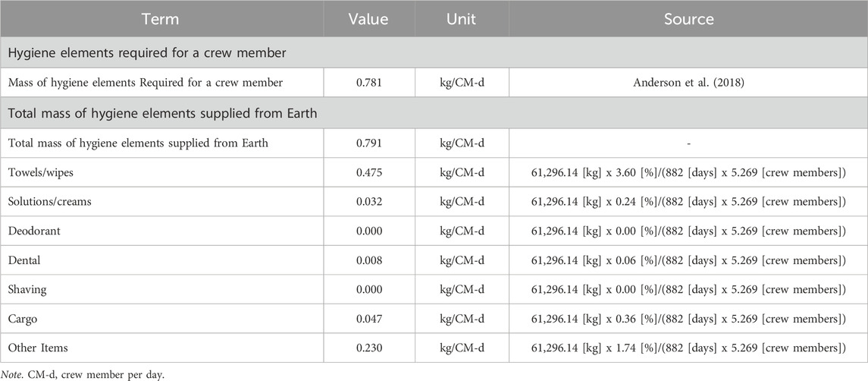Click the 0.781 value cell
This screenshot has height=381, width=868.
tap(368, 83)
